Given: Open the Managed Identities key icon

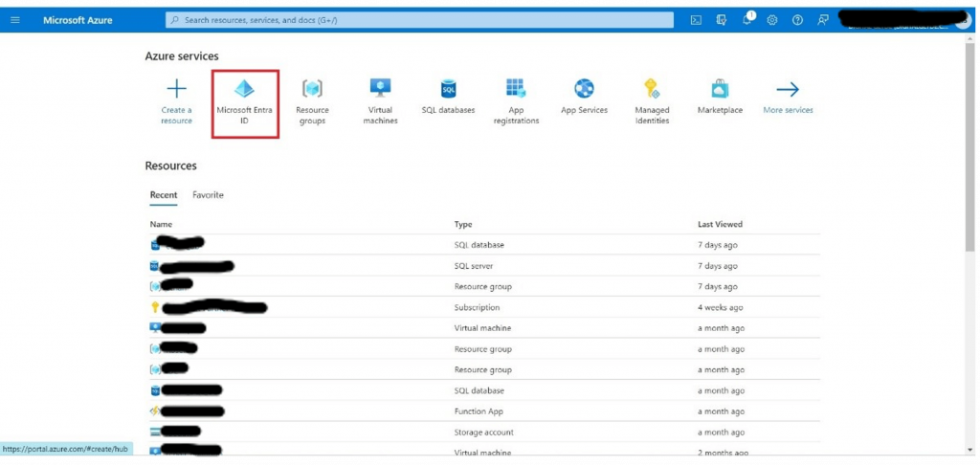Looking at the screenshot, I should (652, 88).
